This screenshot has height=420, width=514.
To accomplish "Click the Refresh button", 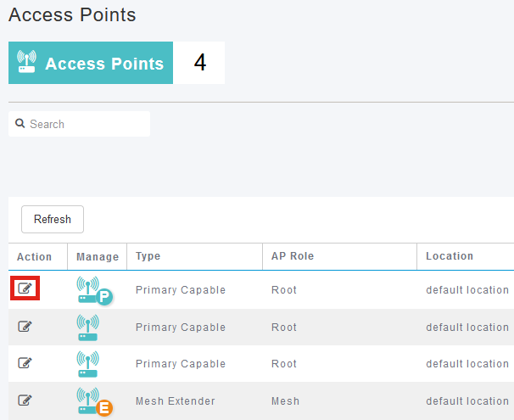I will click(x=53, y=220).
